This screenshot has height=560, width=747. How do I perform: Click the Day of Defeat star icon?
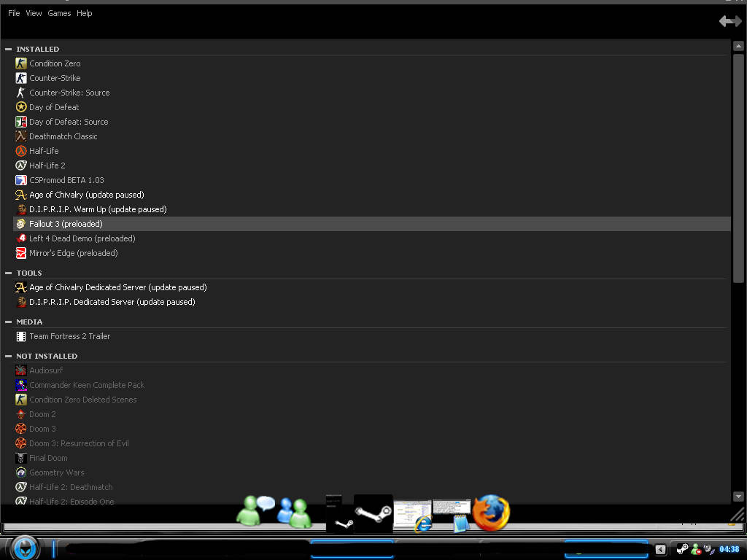click(x=21, y=107)
